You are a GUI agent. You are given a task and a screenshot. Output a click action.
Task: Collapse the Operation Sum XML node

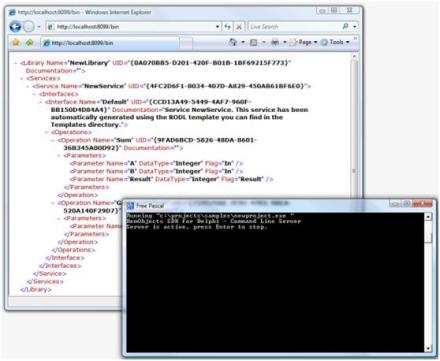(x=53, y=140)
